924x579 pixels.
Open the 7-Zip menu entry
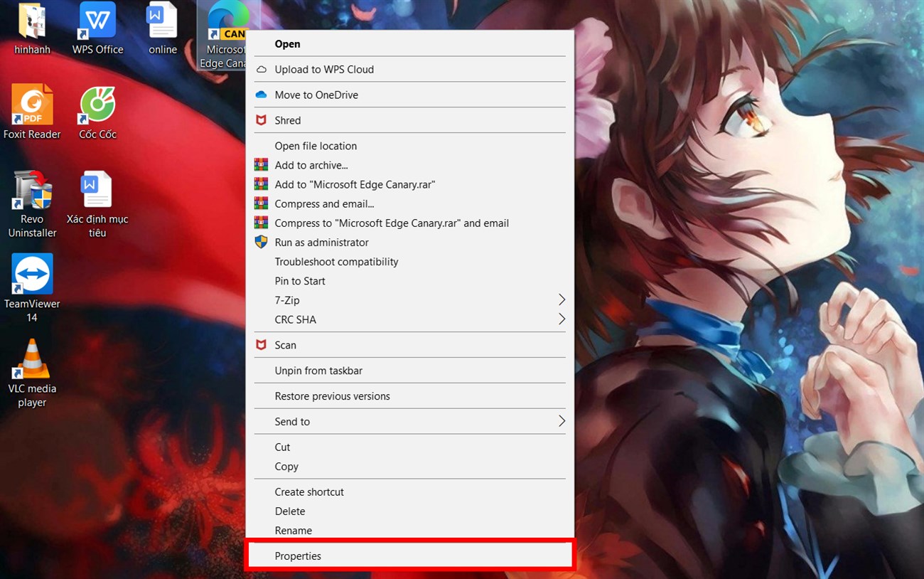(409, 300)
